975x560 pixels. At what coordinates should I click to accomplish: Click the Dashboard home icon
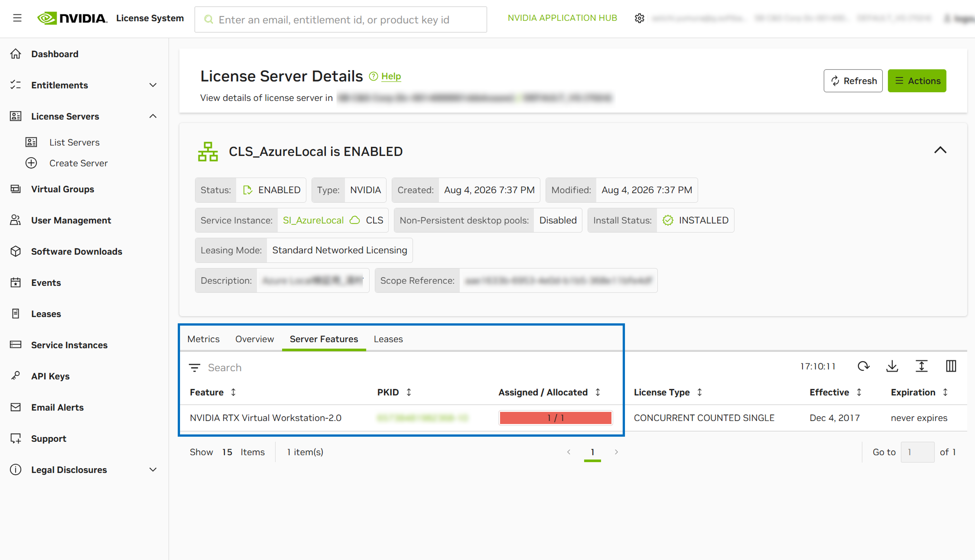coord(16,54)
